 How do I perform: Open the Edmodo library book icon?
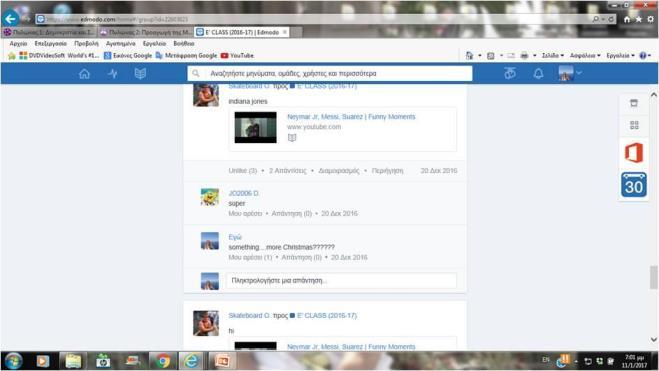coord(140,74)
